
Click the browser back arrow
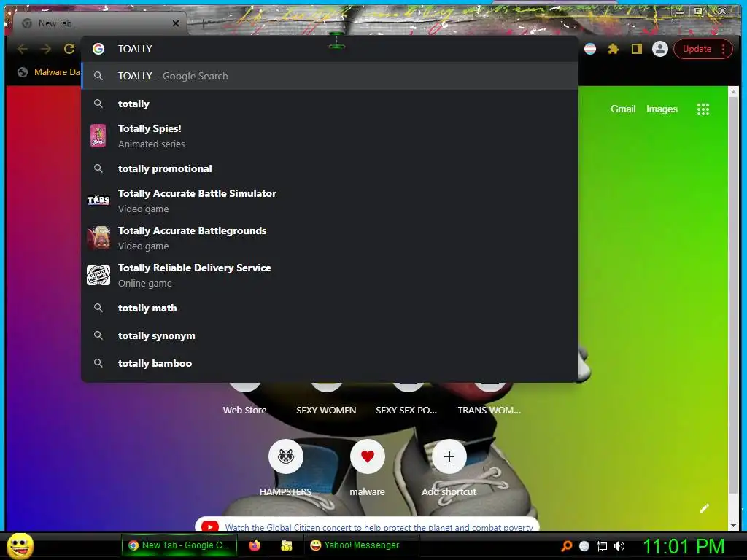pyautogui.click(x=23, y=49)
